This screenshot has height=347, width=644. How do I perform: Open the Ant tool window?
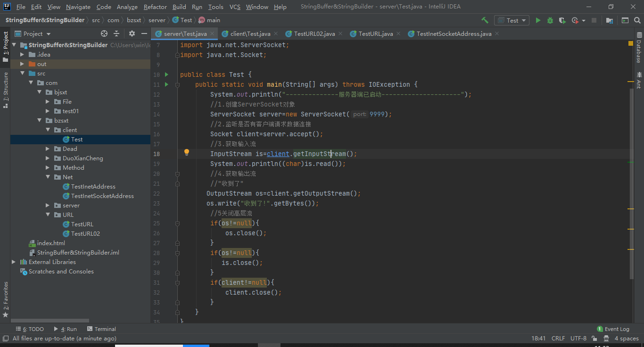[x=639, y=80]
